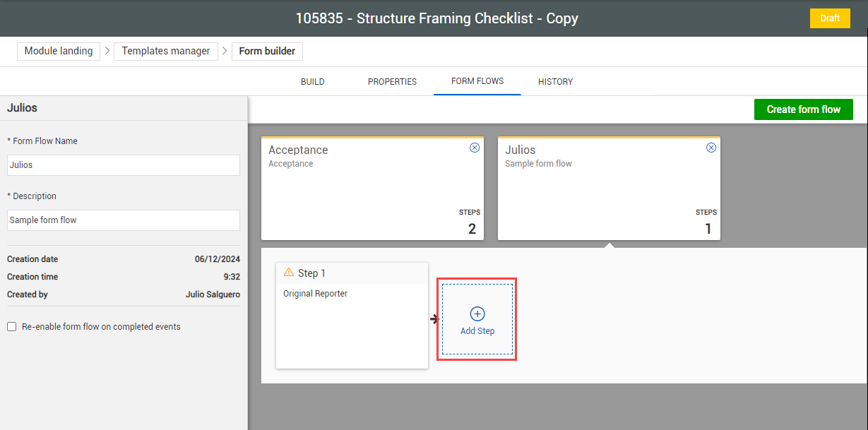Click the dashed Add Step box
Image resolution: width=868 pixels, height=430 pixels.
(477, 319)
